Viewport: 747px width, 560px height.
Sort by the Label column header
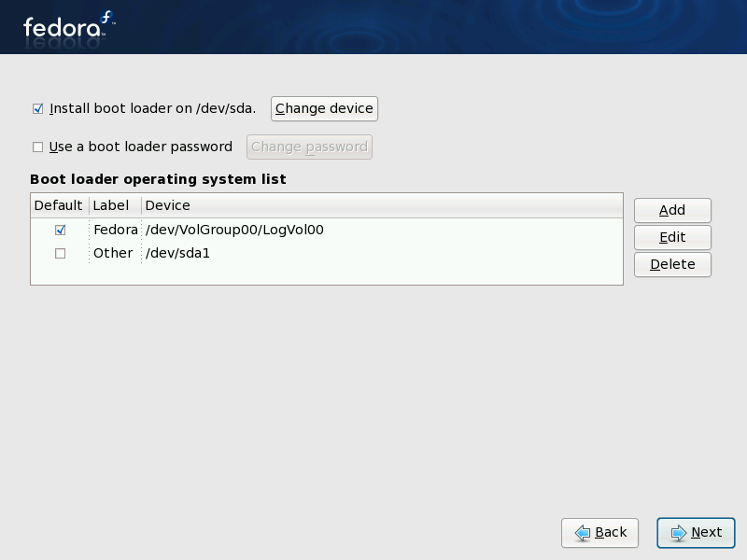115,205
